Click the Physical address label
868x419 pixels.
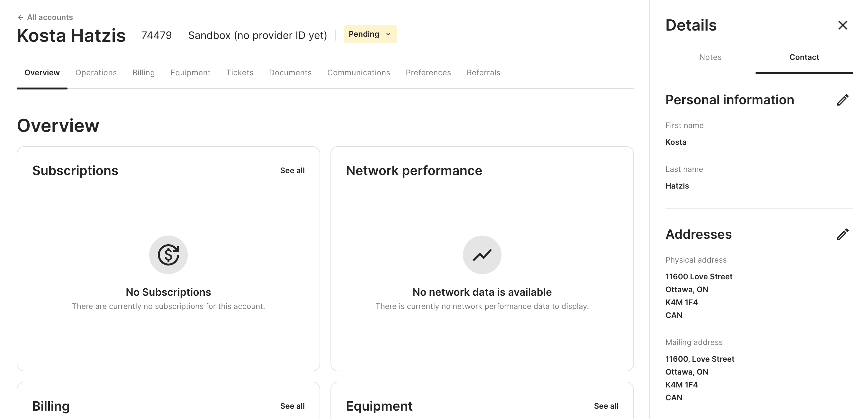[x=696, y=260]
